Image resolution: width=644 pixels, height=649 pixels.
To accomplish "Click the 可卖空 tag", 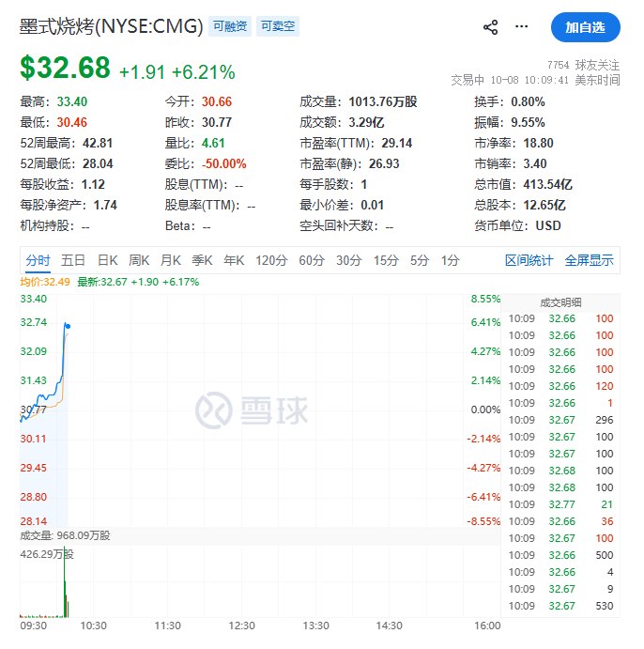I will pos(278,26).
